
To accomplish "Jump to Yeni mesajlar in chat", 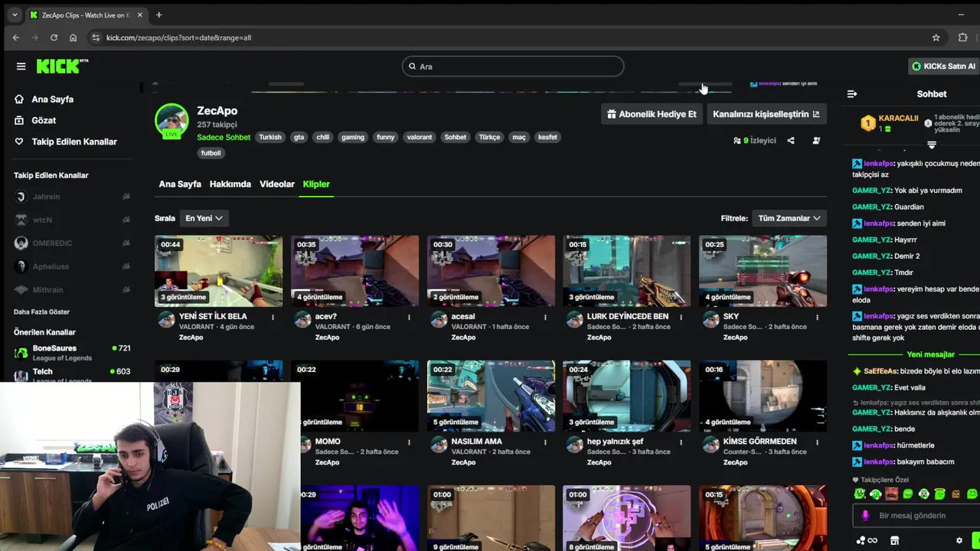I will pyautogui.click(x=930, y=354).
